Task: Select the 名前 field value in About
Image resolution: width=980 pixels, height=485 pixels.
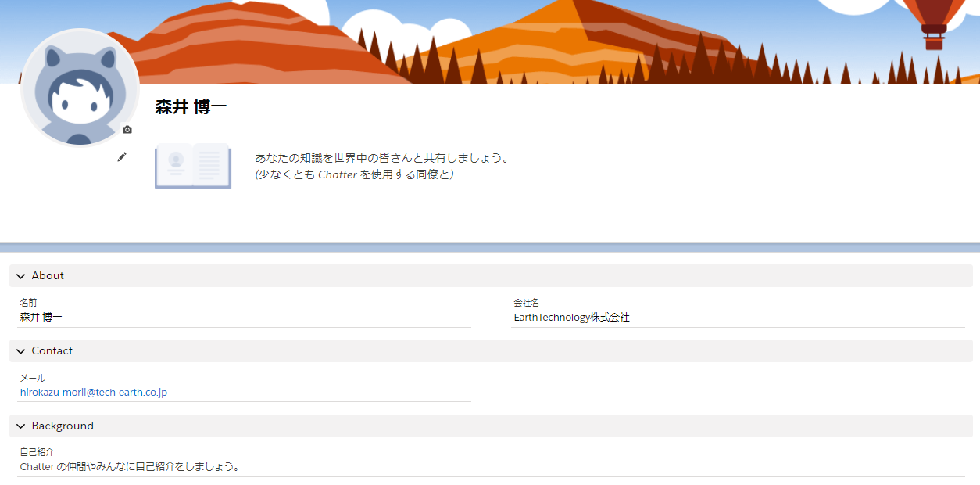Action: [41, 318]
